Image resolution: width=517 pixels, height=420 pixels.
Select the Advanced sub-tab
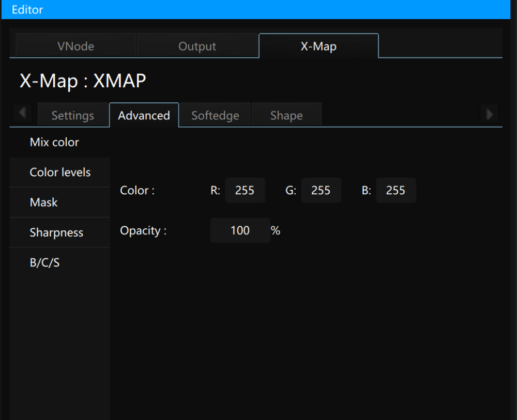144,115
